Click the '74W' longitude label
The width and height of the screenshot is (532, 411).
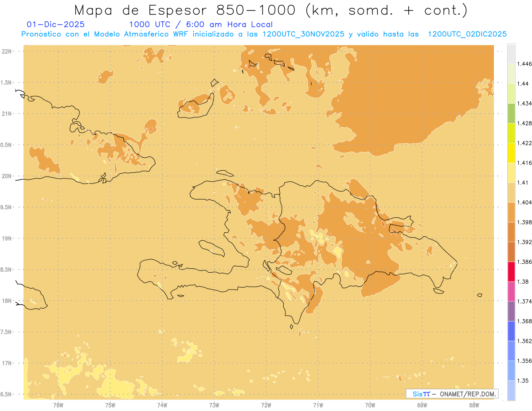162,405
